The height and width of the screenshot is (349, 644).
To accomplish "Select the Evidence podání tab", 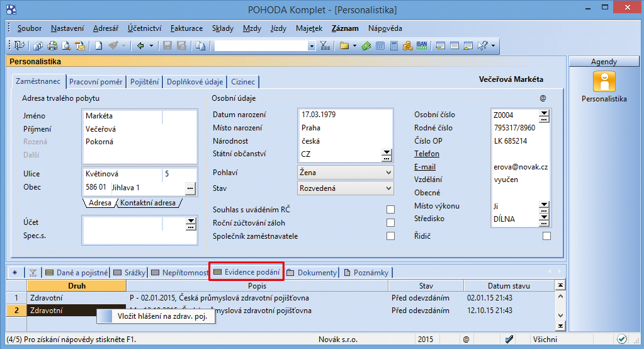I will click(247, 272).
